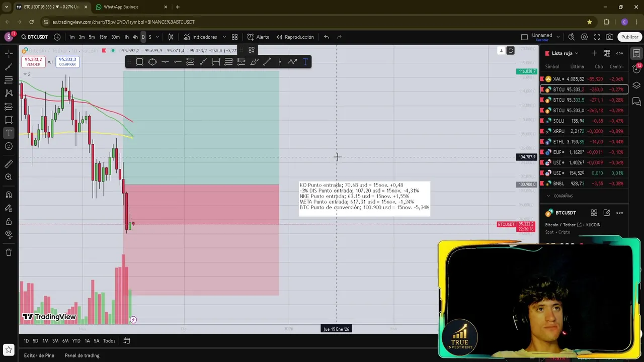
Task: Create an Alerta
Action: [258, 37]
